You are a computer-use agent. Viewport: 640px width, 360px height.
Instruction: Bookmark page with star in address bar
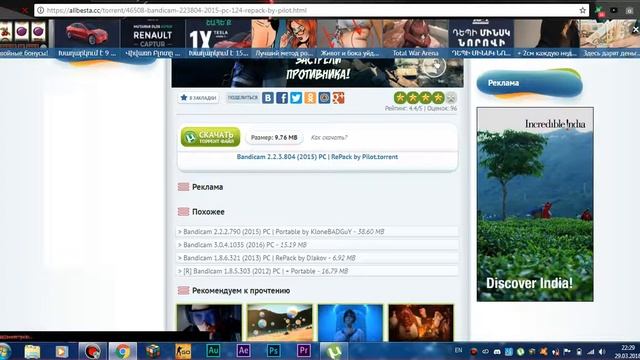pos(582,10)
